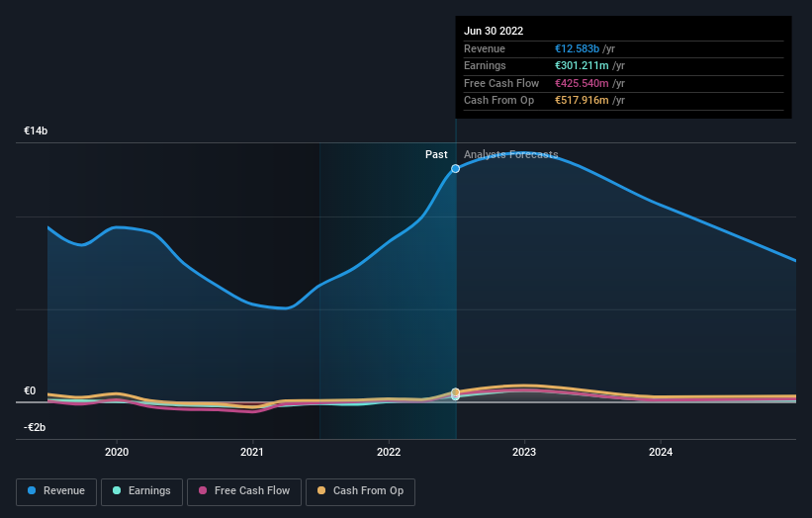Click the €301.211m earnings value
The width and height of the screenshot is (812, 518).
pyautogui.click(x=582, y=65)
